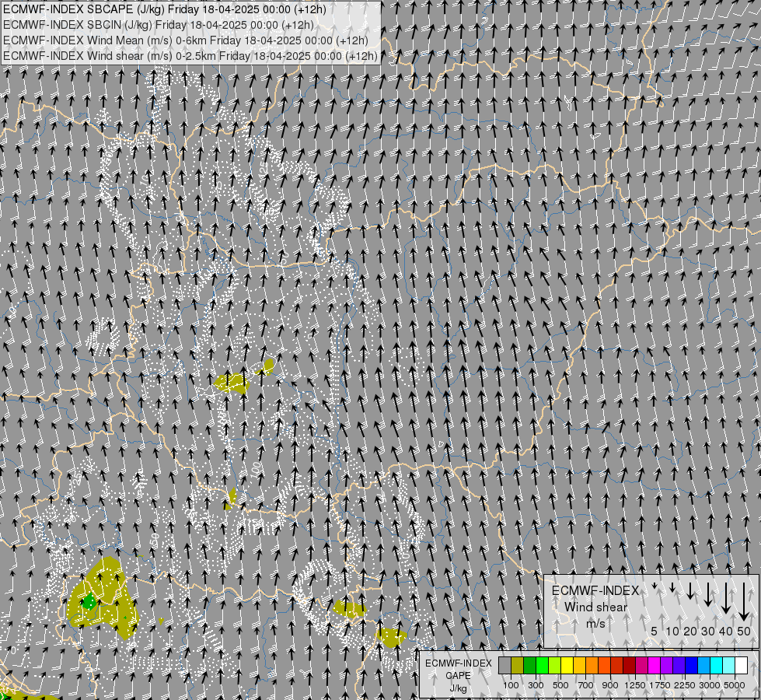Click the '300' tick label in CAPE legend
This screenshot has height=700, width=761.
pyautogui.click(x=536, y=685)
